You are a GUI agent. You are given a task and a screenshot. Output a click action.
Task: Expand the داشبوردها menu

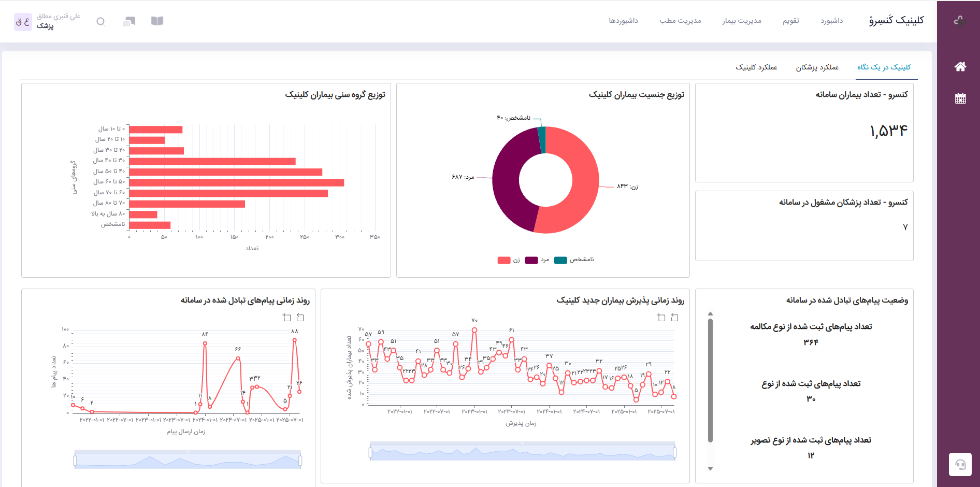click(623, 21)
